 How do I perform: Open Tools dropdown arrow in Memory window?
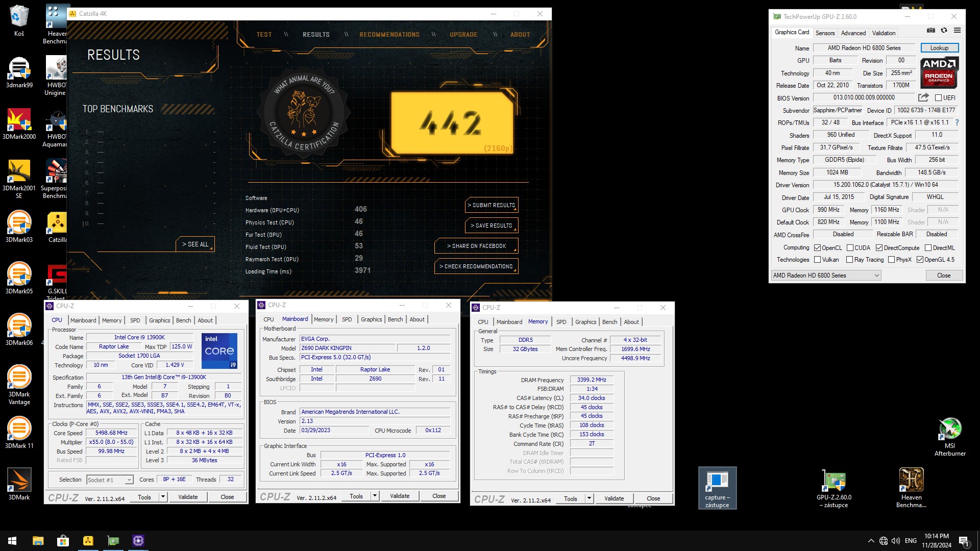tap(589, 498)
